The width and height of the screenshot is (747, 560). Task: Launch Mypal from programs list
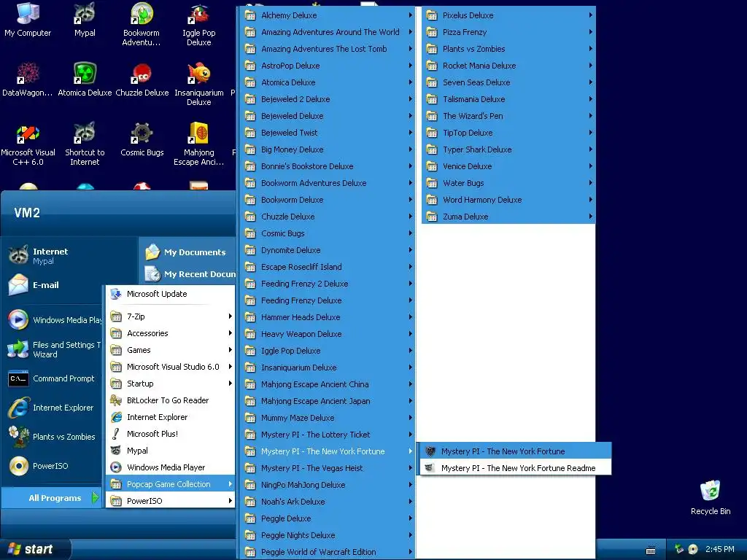click(171, 451)
